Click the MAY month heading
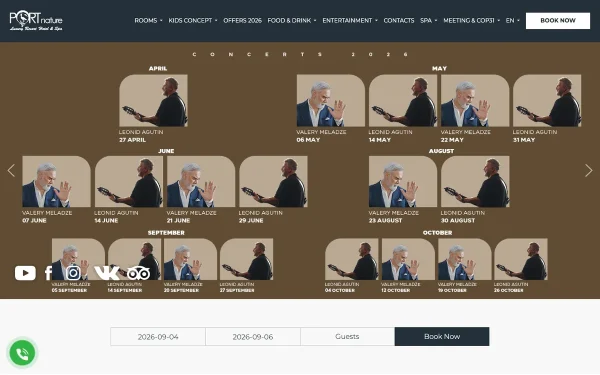This screenshot has width=600, height=375. 439,68
